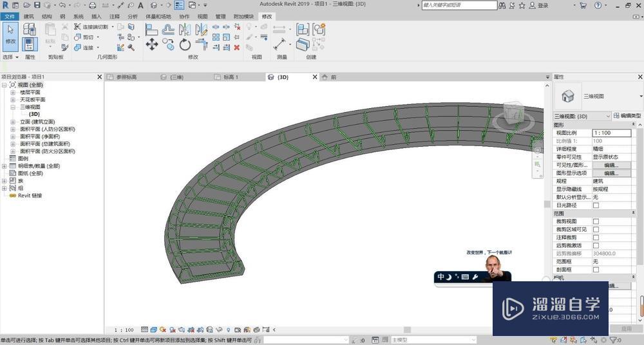Click the 视图比例 1 : 100 field

(x=612, y=133)
